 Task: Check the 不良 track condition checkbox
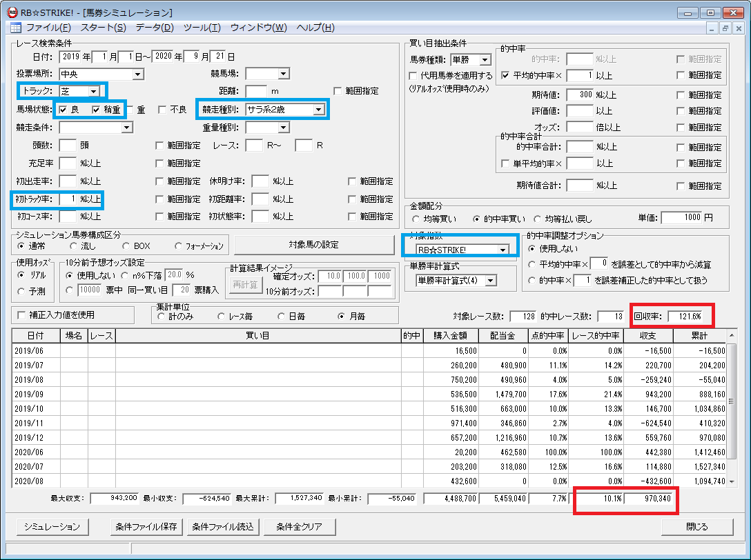[x=162, y=110]
